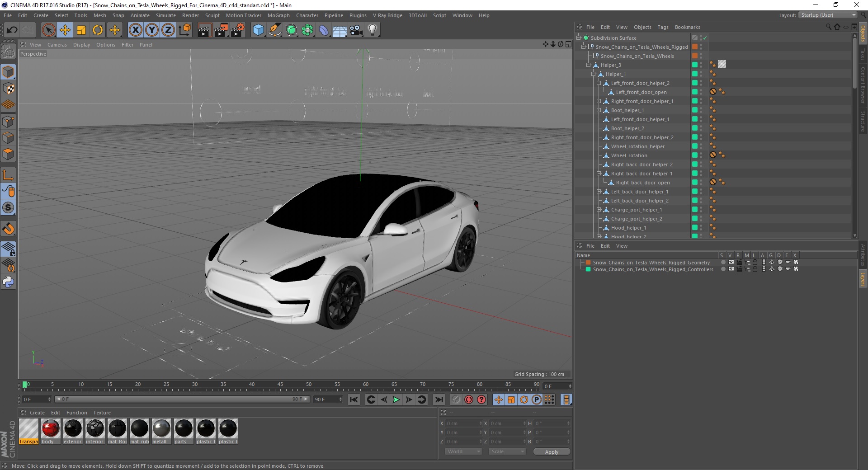Image resolution: width=868 pixels, height=470 pixels.
Task: Open the V-Ray Bridge menu
Action: click(387, 15)
